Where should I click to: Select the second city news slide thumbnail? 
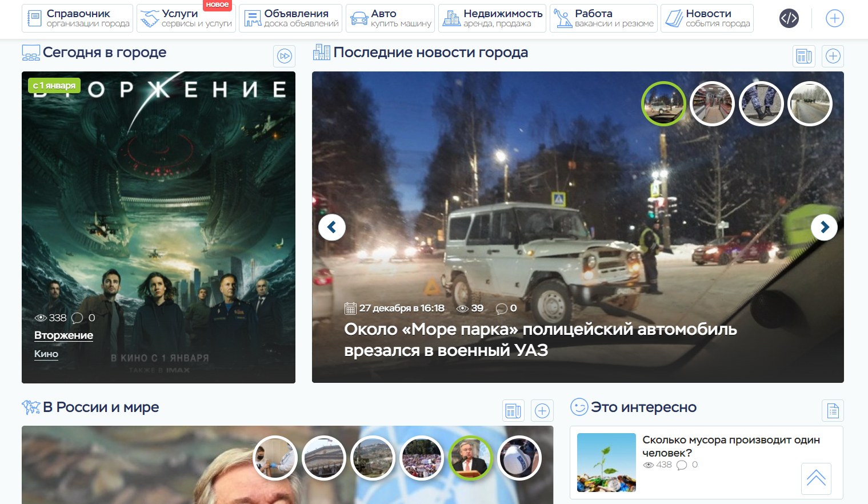(x=712, y=104)
